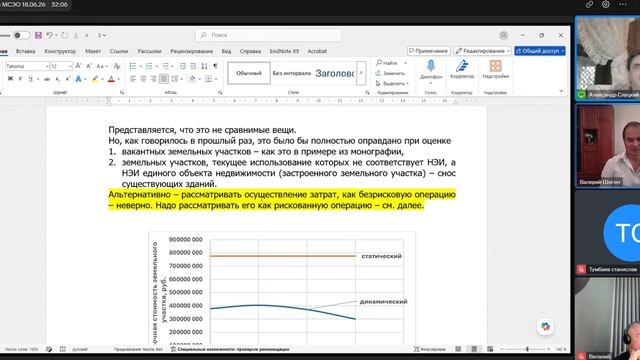640x360 pixels.
Task: Switch to the Конструктор ribbon tab
Action: [x=60, y=51]
